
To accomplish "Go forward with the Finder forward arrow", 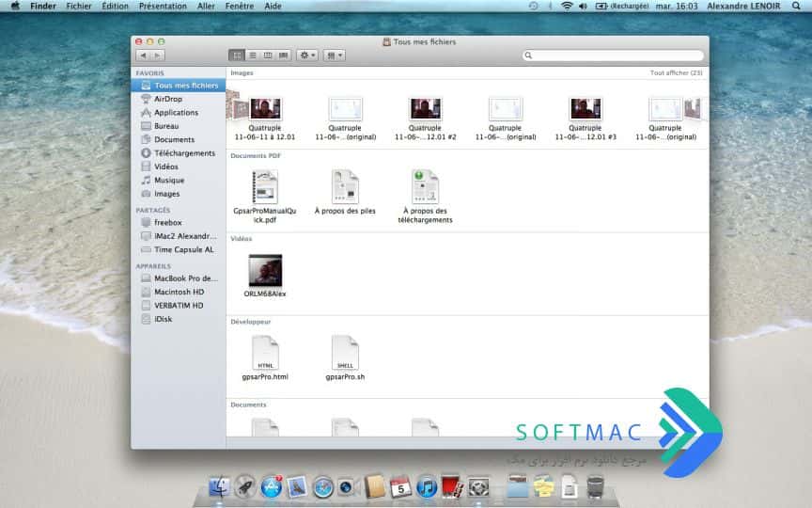I will pos(158,56).
